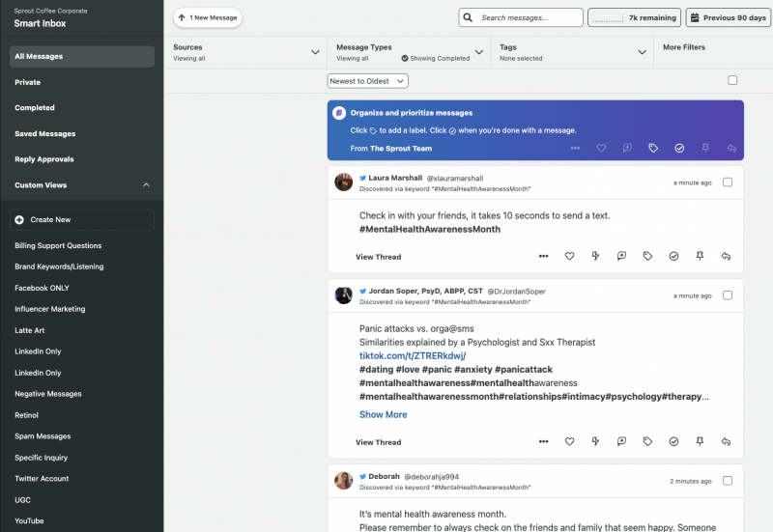This screenshot has width=773, height=532.
Task: Tag Laura Marshall's message with the label icon
Action: 647,256
